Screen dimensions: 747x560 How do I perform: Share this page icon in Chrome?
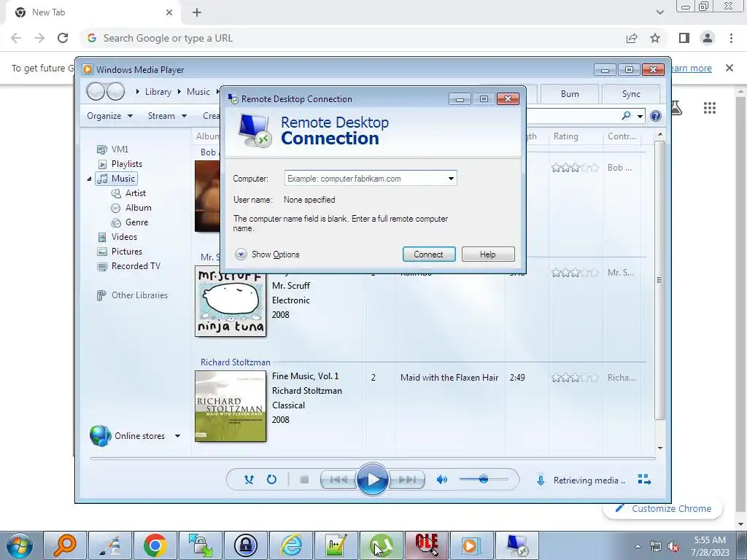coord(632,38)
